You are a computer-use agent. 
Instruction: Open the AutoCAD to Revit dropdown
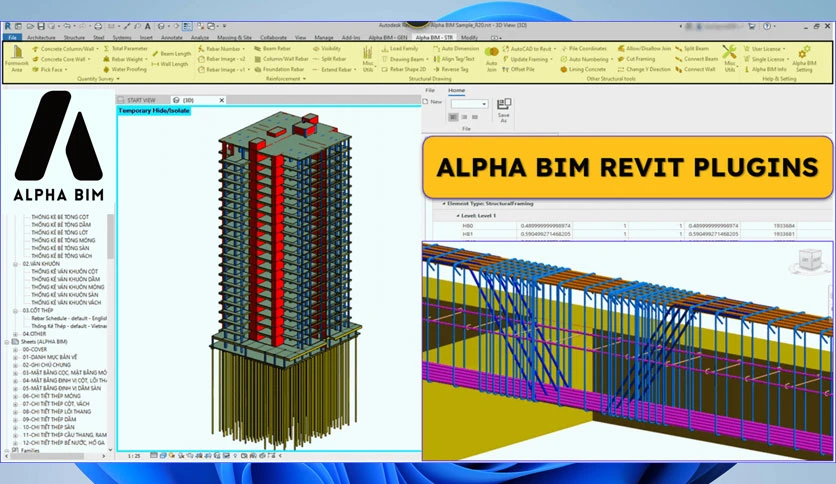pos(554,49)
